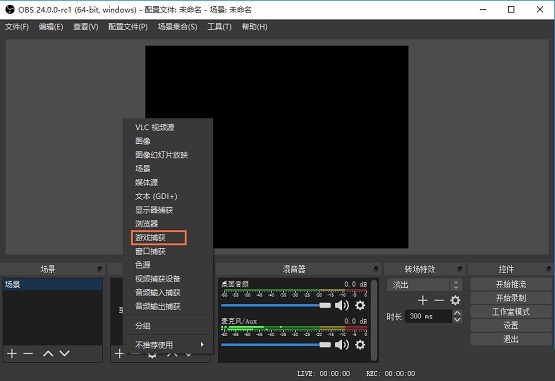
Task: Click the REC: 00:00:00 status text
Action: tap(390, 374)
